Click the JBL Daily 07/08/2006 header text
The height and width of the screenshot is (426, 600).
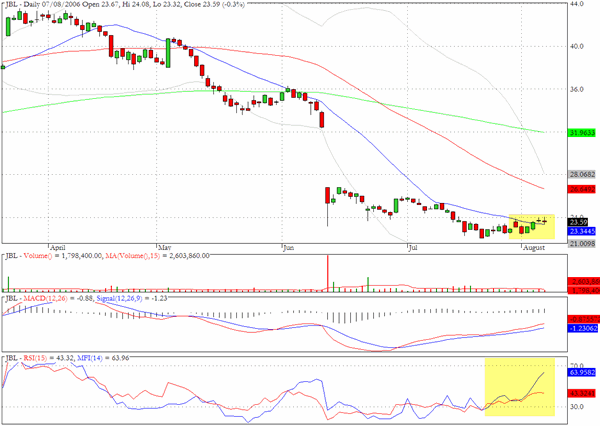(x=125, y=5)
